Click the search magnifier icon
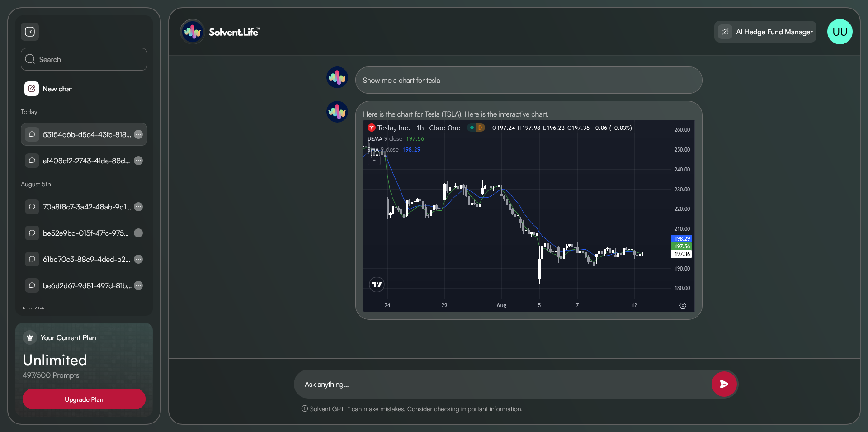Image resolution: width=868 pixels, height=432 pixels. click(x=30, y=59)
